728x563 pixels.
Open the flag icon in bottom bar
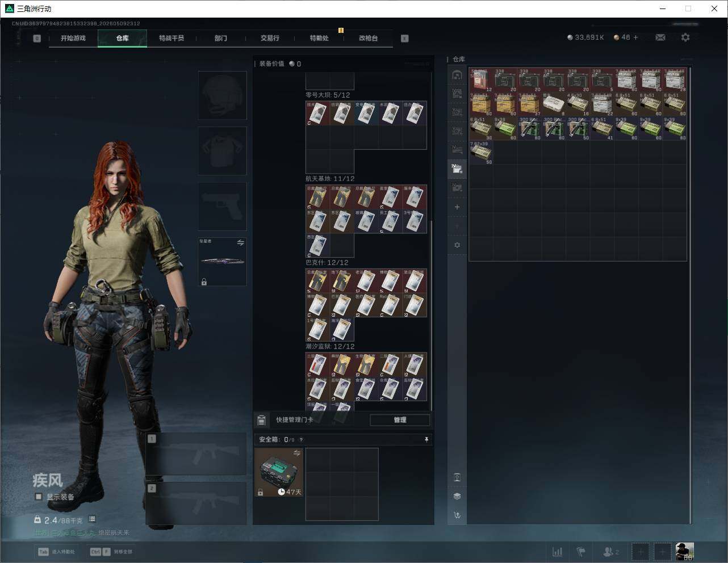(581, 552)
